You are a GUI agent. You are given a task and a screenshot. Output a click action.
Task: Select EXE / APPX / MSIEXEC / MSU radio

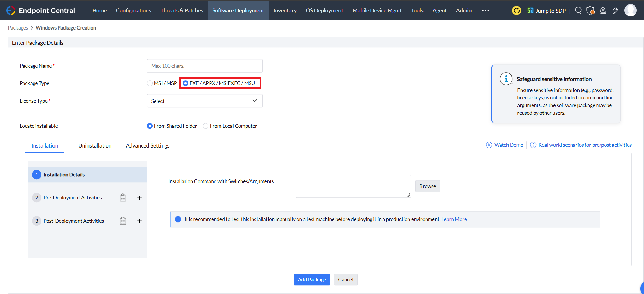tap(186, 83)
